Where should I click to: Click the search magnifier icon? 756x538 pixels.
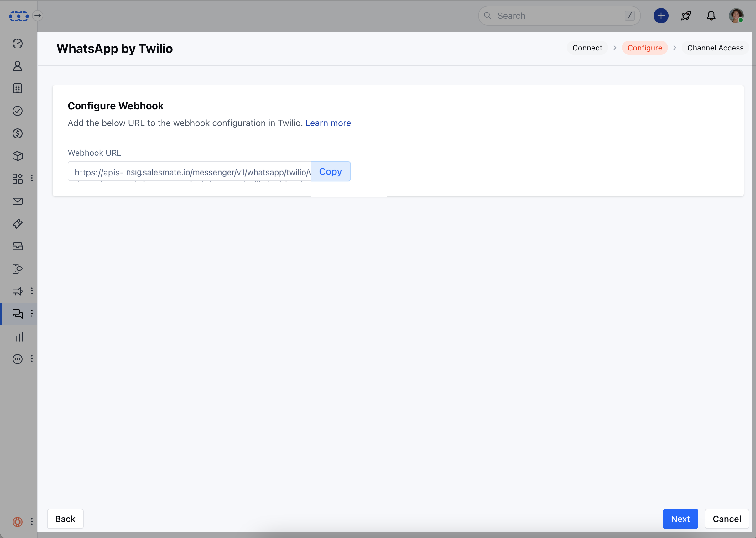click(x=487, y=16)
